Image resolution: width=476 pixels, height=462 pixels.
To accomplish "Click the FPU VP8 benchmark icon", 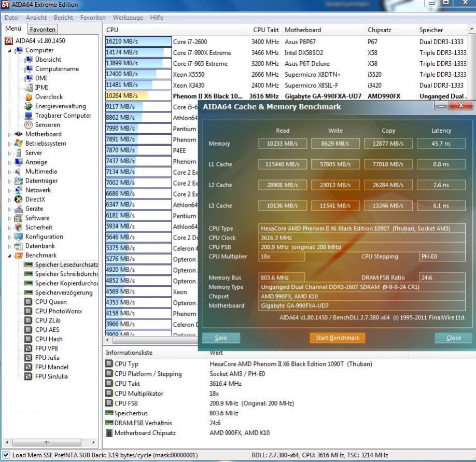I will click(29, 349).
